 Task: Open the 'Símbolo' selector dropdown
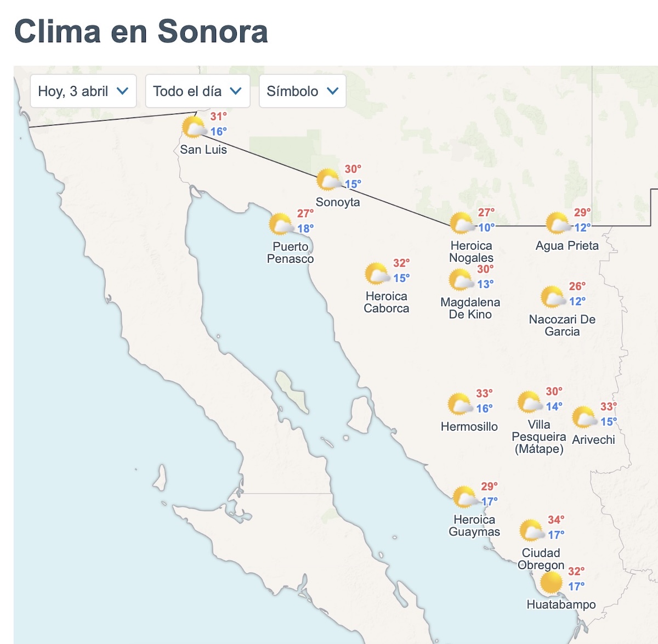pos(302,92)
